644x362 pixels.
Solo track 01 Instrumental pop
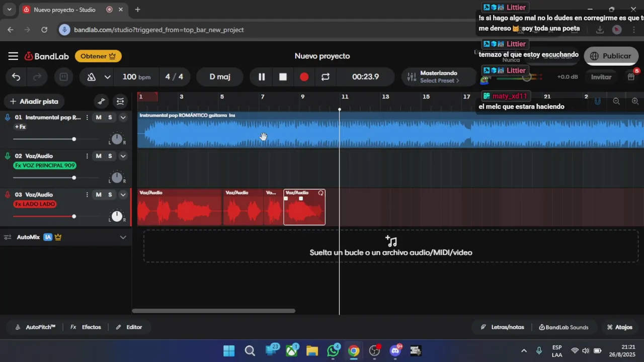(x=110, y=118)
